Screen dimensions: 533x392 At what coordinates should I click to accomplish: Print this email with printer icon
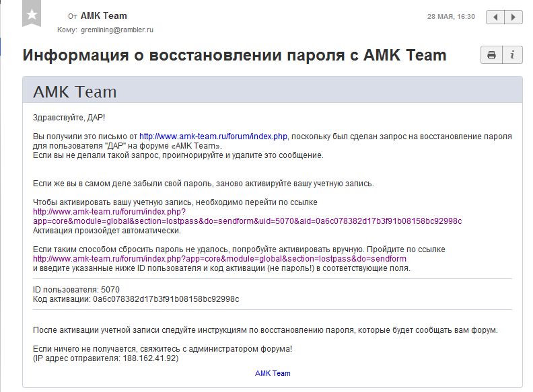point(491,55)
